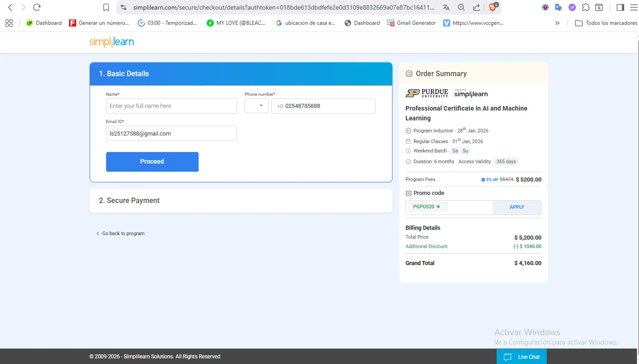Click the Order Summary icon
This screenshot has width=639, height=364.
click(x=409, y=74)
